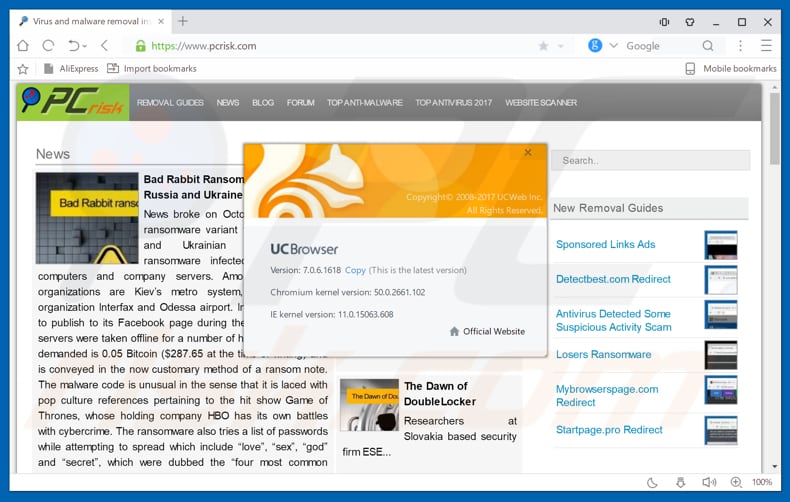
Task: Click the green secure padlock icon
Action: 141,46
